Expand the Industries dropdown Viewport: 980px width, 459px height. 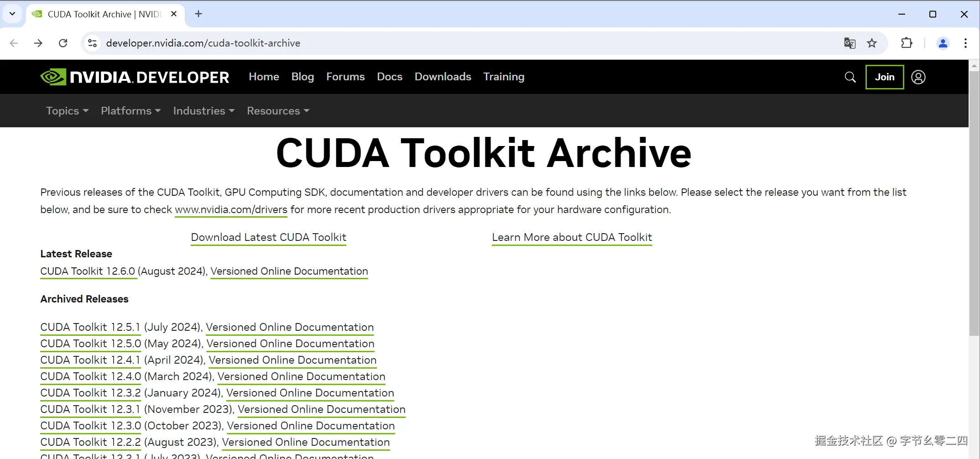click(x=203, y=111)
